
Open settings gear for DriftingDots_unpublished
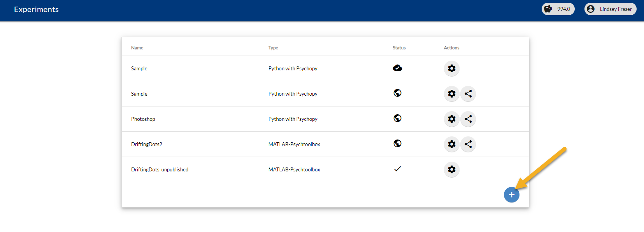click(x=451, y=169)
